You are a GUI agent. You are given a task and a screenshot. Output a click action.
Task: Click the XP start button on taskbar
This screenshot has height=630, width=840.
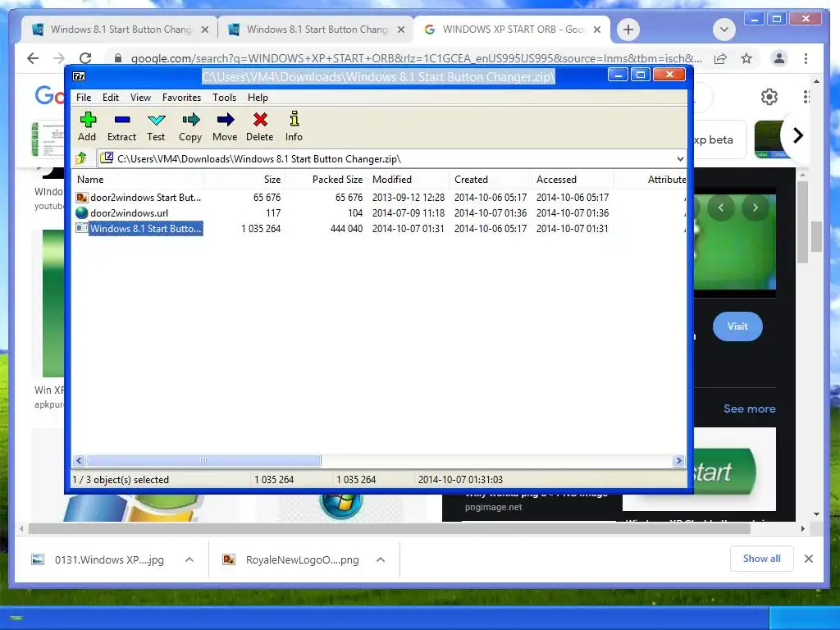click(16, 619)
